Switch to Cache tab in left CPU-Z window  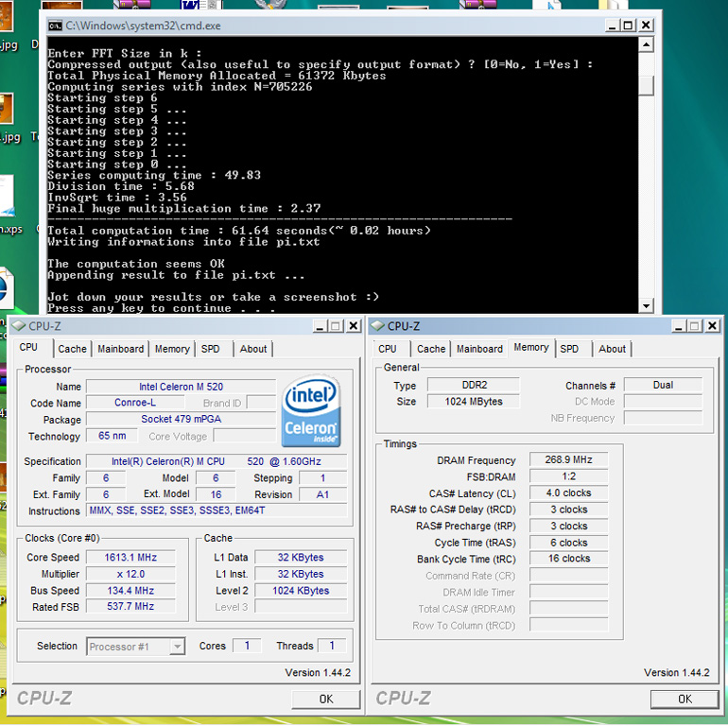[73, 349]
